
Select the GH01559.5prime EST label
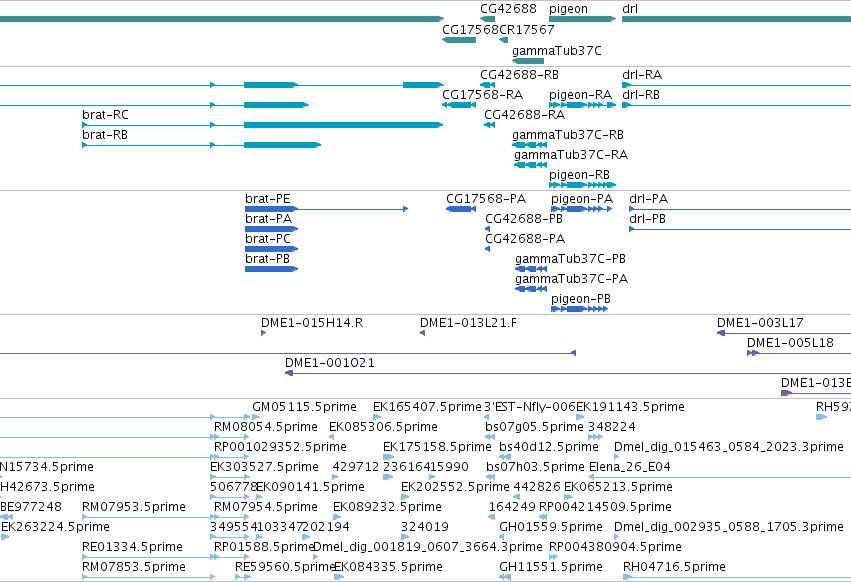[551, 528]
